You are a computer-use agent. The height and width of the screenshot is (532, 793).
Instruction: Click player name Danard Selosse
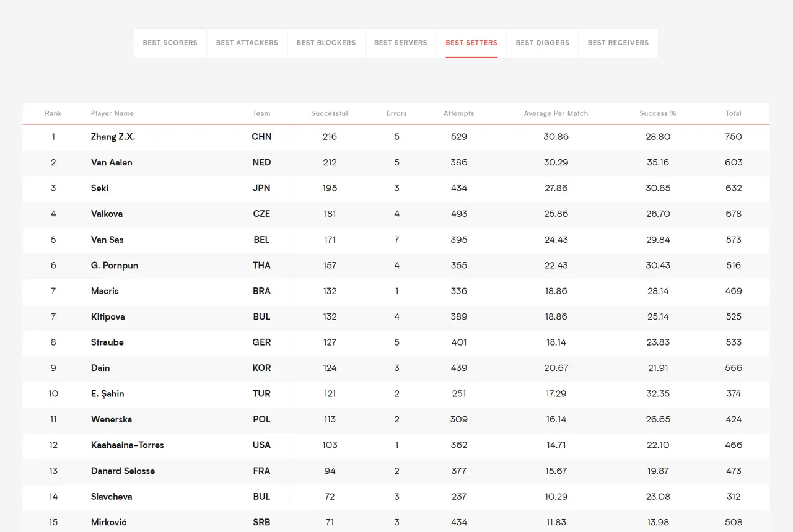pos(123,471)
